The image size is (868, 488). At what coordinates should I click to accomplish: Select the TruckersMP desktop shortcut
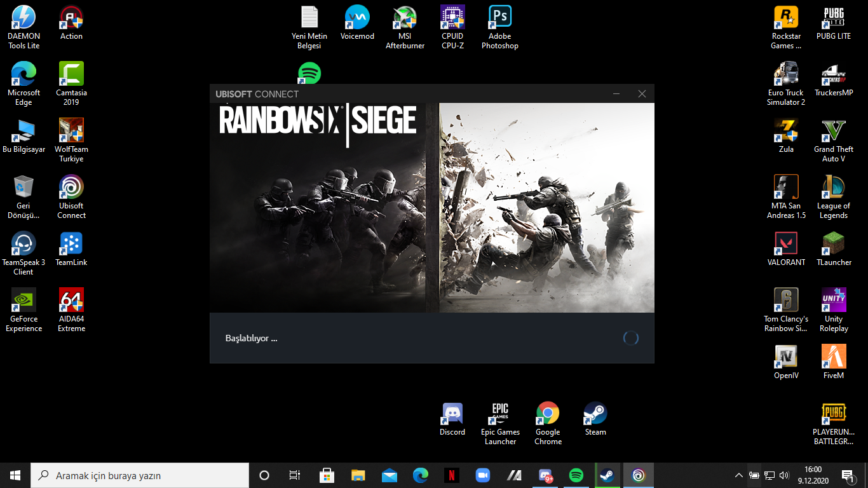[834, 79]
